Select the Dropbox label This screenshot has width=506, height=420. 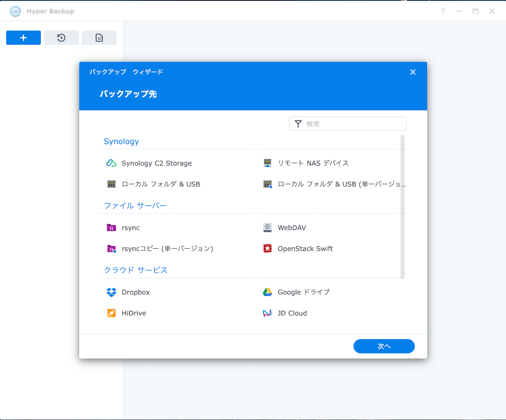(x=136, y=292)
